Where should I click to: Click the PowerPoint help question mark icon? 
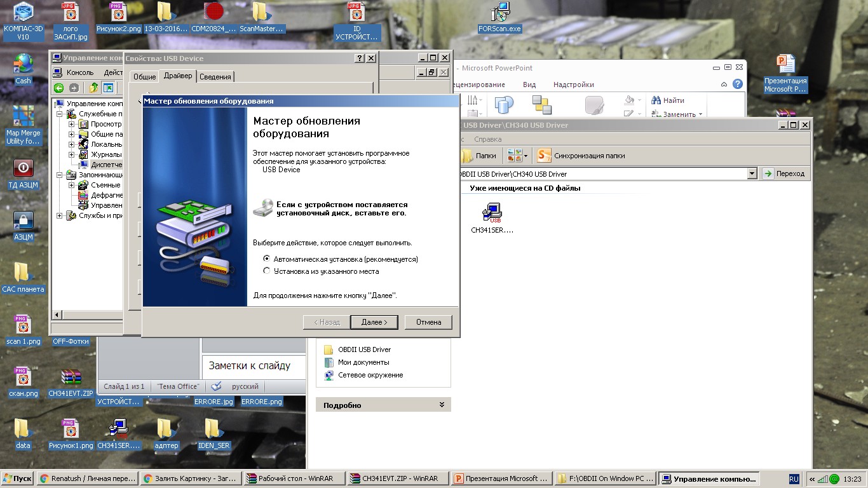pyautogui.click(x=737, y=84)
